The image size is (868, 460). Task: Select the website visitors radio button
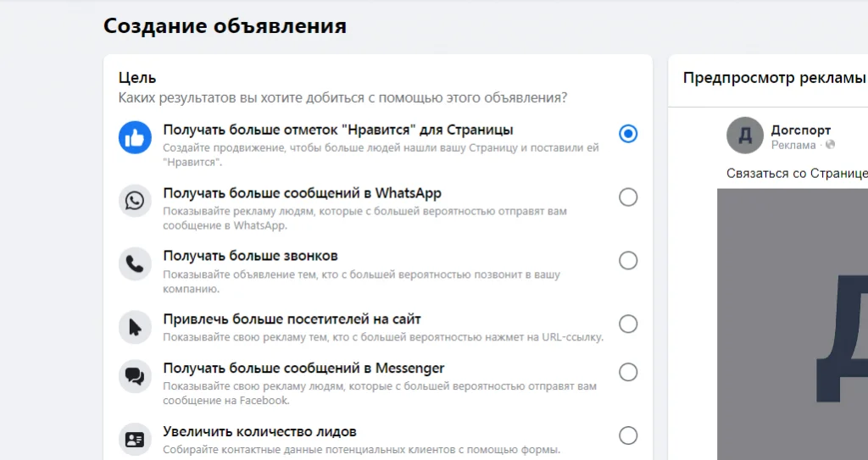(x=628, y=324)
